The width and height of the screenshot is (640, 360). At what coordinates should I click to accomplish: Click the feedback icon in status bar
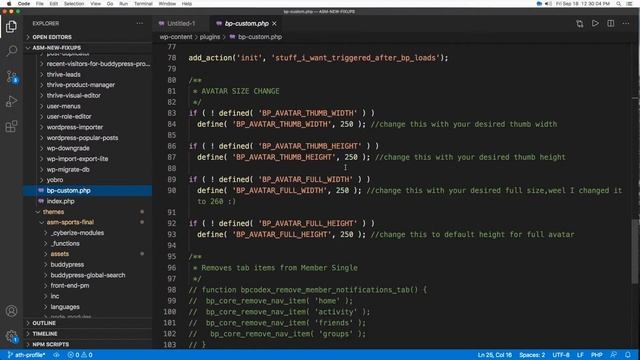tap(613, 355)
